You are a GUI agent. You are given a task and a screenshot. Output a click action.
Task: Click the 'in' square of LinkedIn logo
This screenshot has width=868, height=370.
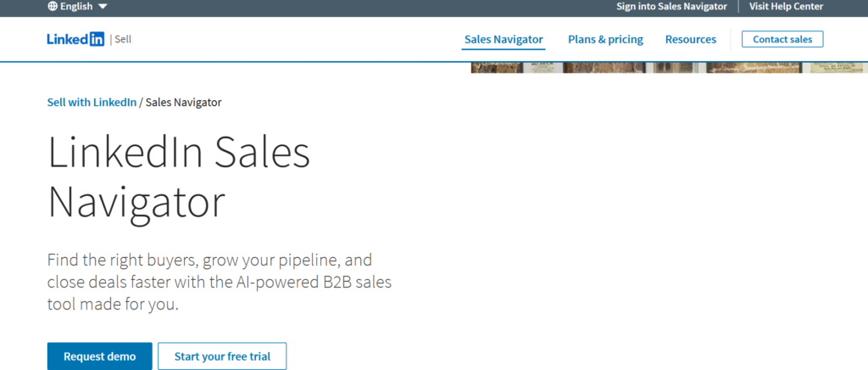[97, 39]
